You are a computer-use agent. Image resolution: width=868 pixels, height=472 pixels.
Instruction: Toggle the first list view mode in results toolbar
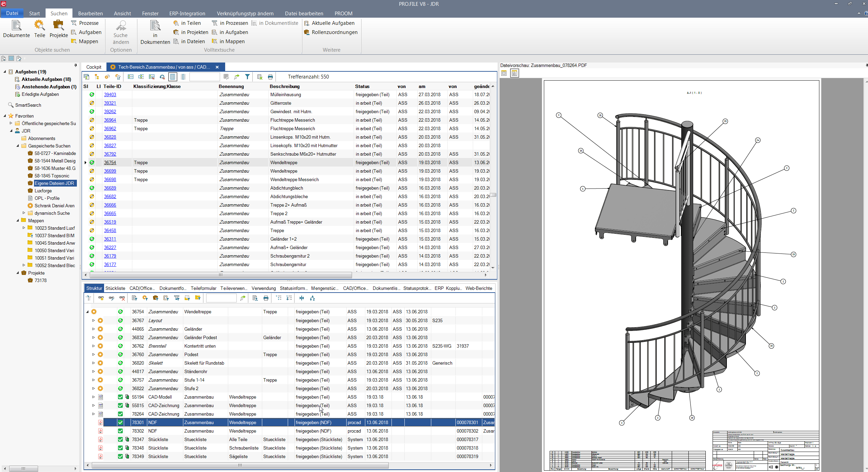pyautogui.click(x=130, y=77)
